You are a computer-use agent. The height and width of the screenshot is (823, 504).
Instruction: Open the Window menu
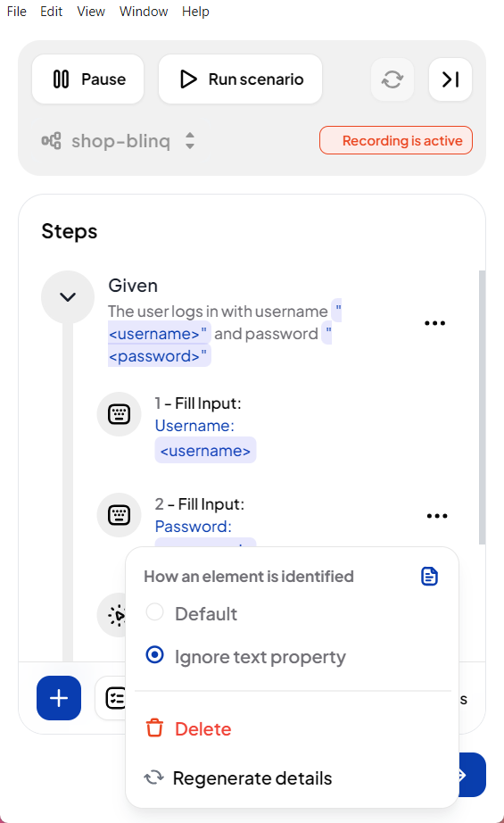pyautogui.click(x=144, y=11)
